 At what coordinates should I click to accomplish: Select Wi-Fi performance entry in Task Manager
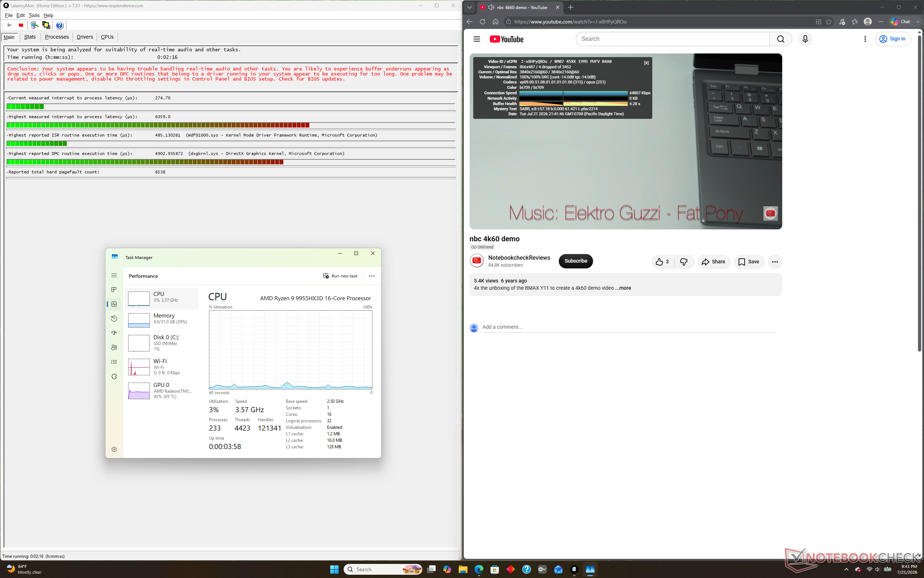[x=161, y=367]
